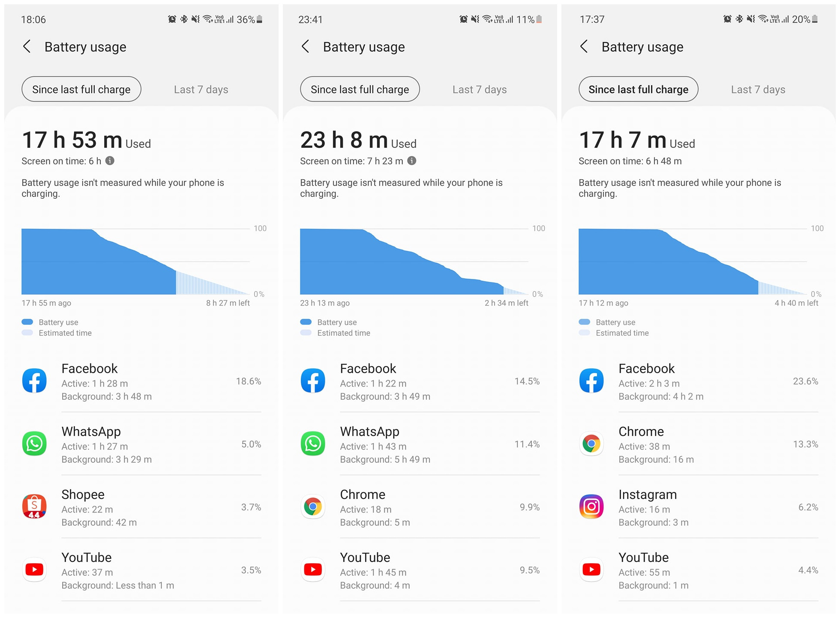Open Shopee app from battery list

(x=140, y=511)
